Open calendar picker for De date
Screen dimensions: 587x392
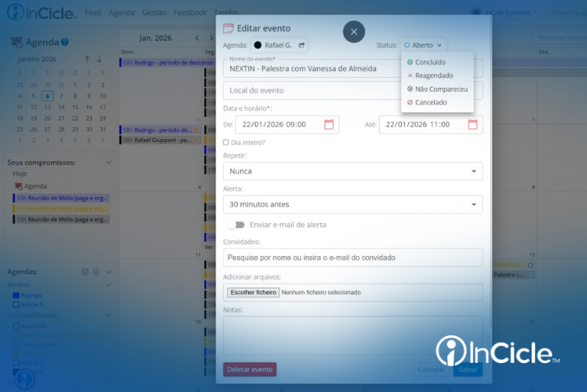329,125
